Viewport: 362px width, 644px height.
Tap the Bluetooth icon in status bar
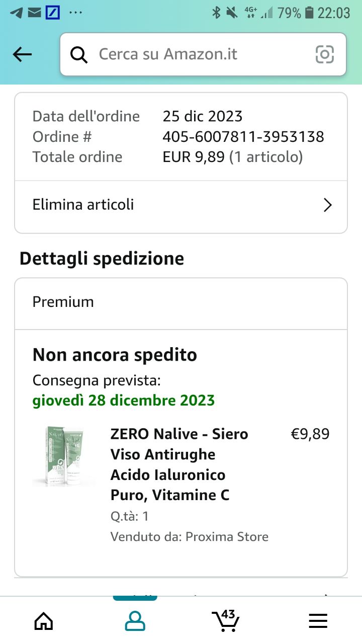point(217,13)
